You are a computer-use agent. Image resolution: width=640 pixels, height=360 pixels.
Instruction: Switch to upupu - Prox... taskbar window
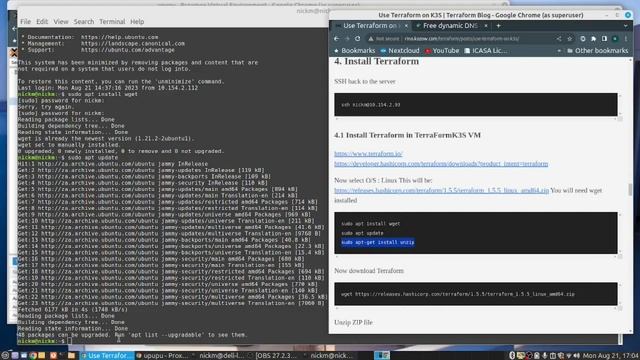tap(164, 356)
